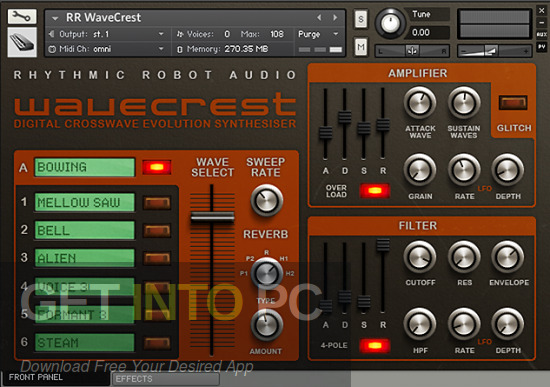Image resolution: width=550 pixels, height=387 pixels.
Task: Go to the previous instrument arrow
Action: pyautogui.click(x=319, y=17)
